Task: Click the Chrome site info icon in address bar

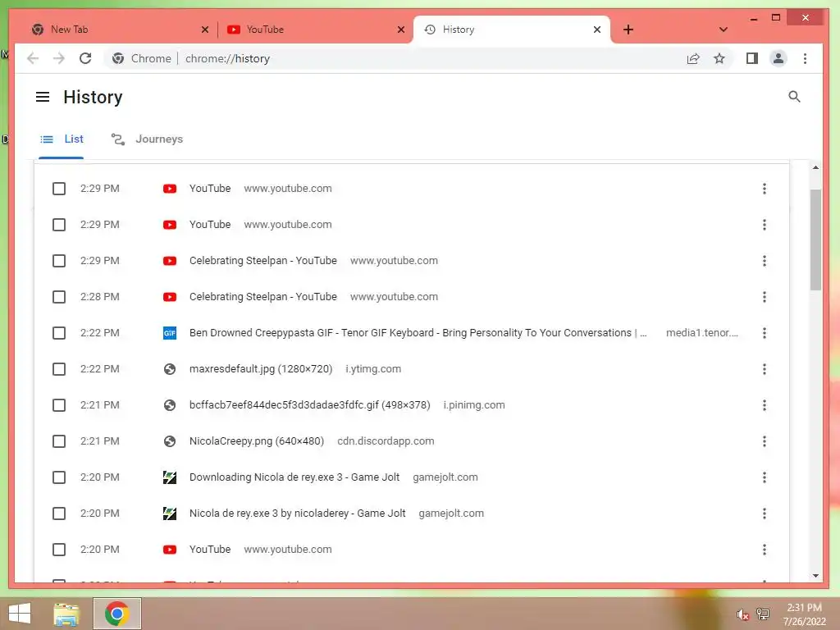Action: (118, 58)
